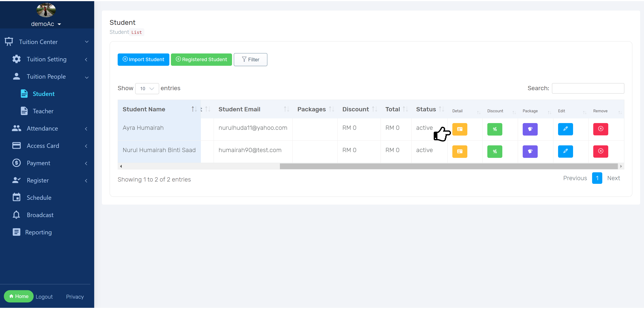The height and width of the screenshot is (309, 644).
Task: Click the Payment dollar coin icon
Action: pos(17,163)
